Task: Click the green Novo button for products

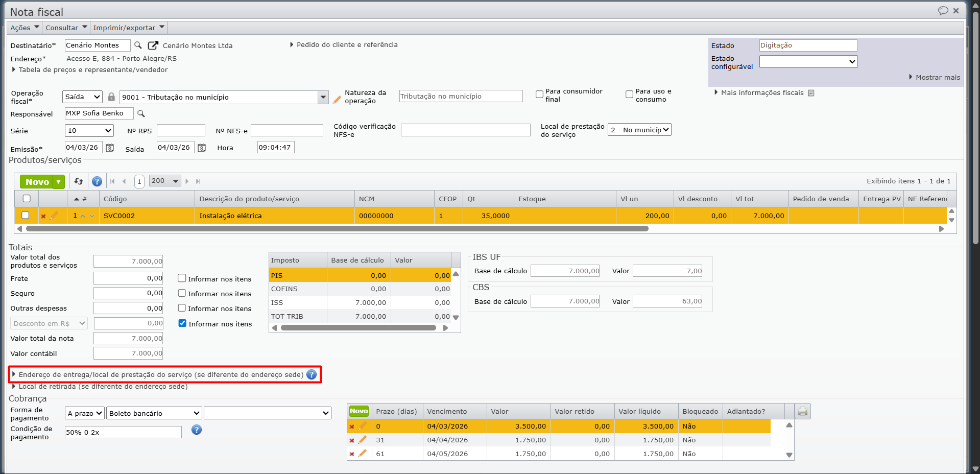Action: pos(37,181)
